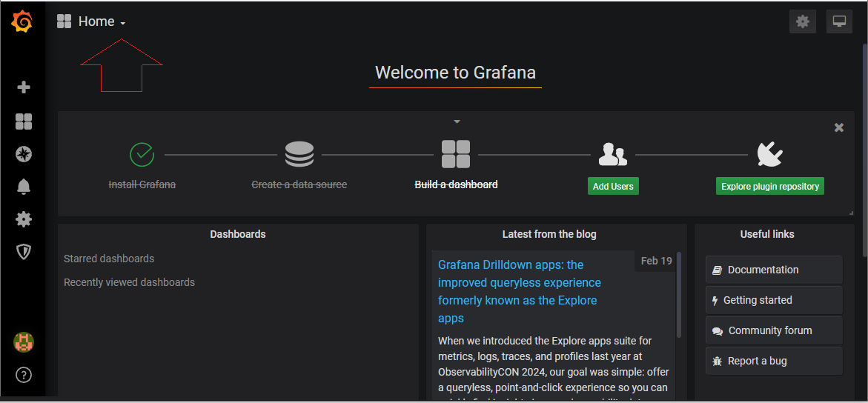The width and height of the screenshot is (868, 403).
Task: Open the Create plus menu in the sidebar
Action: pyautogui.click(x=24, y=87)
